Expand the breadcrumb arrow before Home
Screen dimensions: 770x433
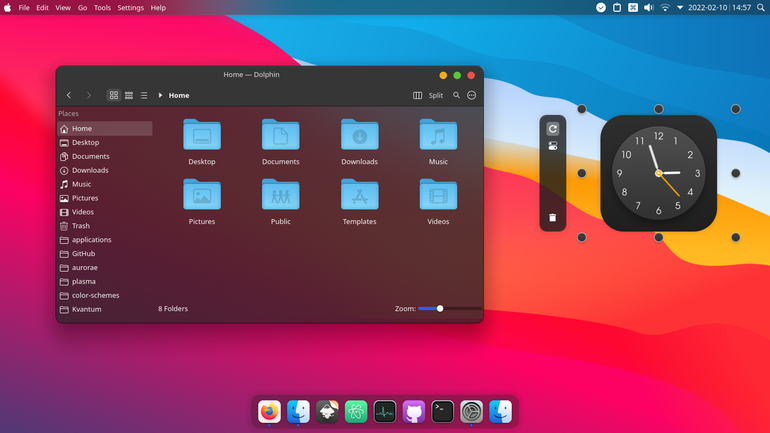click(x=160, y=95)
